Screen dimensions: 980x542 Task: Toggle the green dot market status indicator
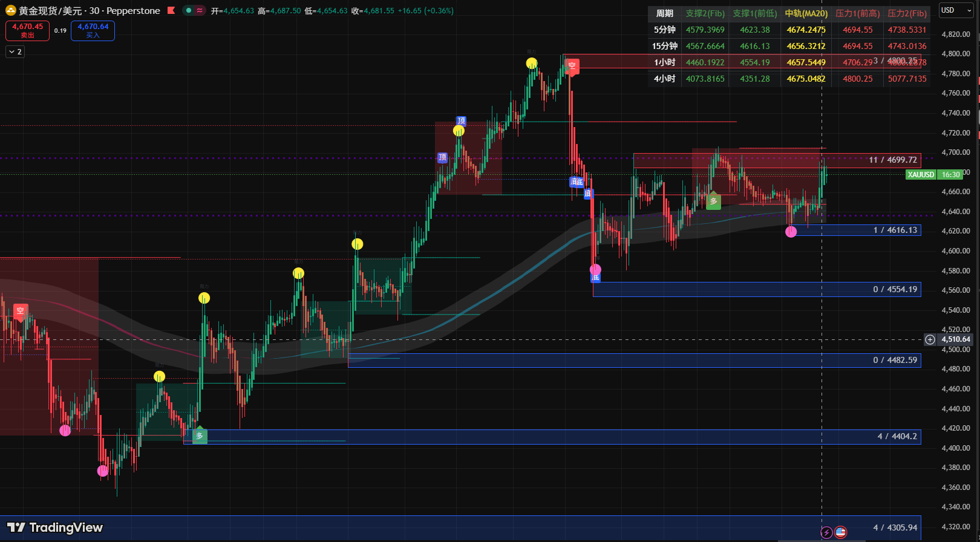click(x=189, y=11)
